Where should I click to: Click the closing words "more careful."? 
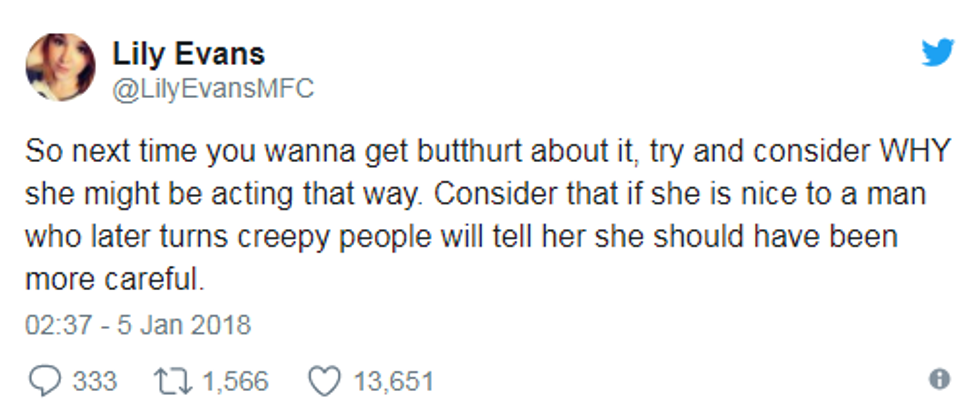point(114,282)
